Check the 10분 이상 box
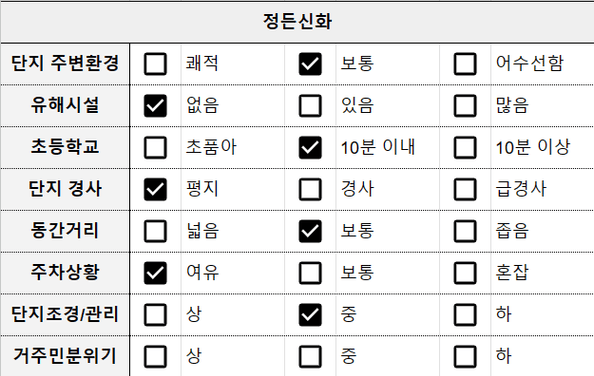 click(x=465, y=147)
